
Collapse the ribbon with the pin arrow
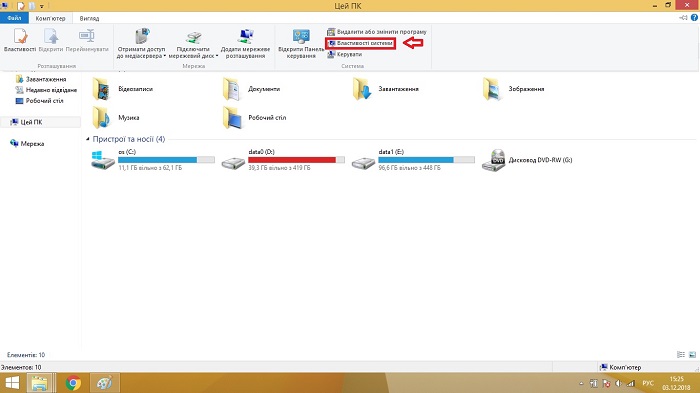coord(683,18)
